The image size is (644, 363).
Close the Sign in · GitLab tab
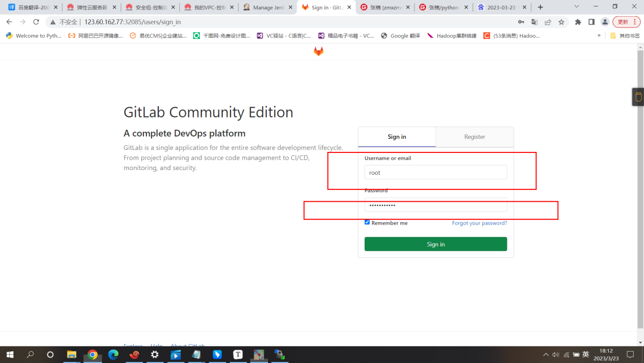pyautogui.click(x=349, y=7)
